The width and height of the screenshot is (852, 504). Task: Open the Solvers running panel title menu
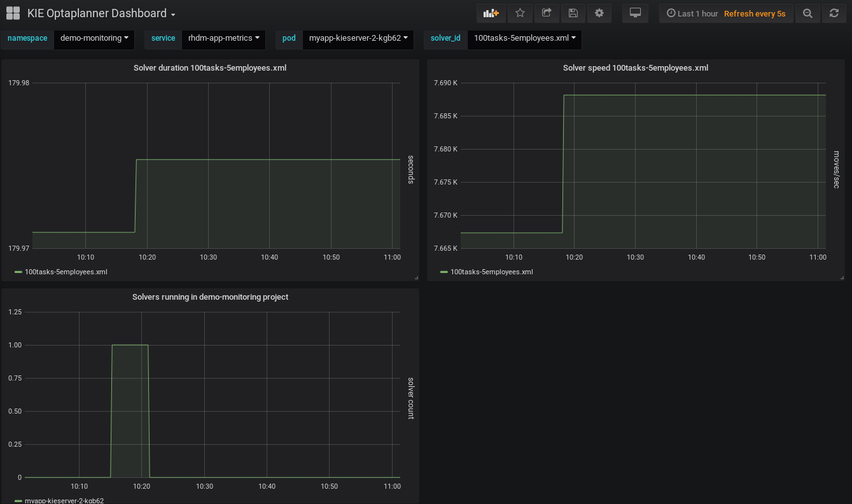click(x=210, y=297)
